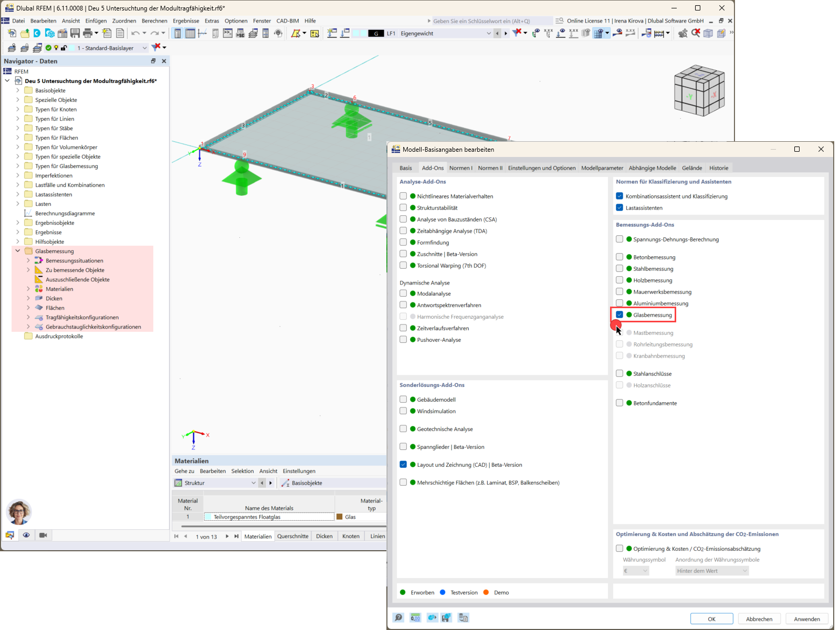Open the Glas material color swatch
This screenshot has width=840, height=630.
(x=340, y=517)
